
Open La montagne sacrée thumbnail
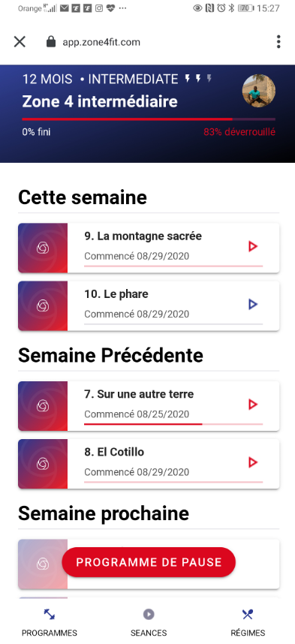click(43, 248)
